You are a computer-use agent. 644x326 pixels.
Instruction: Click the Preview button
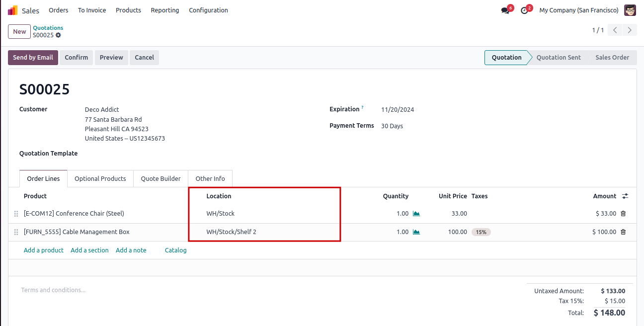click(x=111, y=58)
